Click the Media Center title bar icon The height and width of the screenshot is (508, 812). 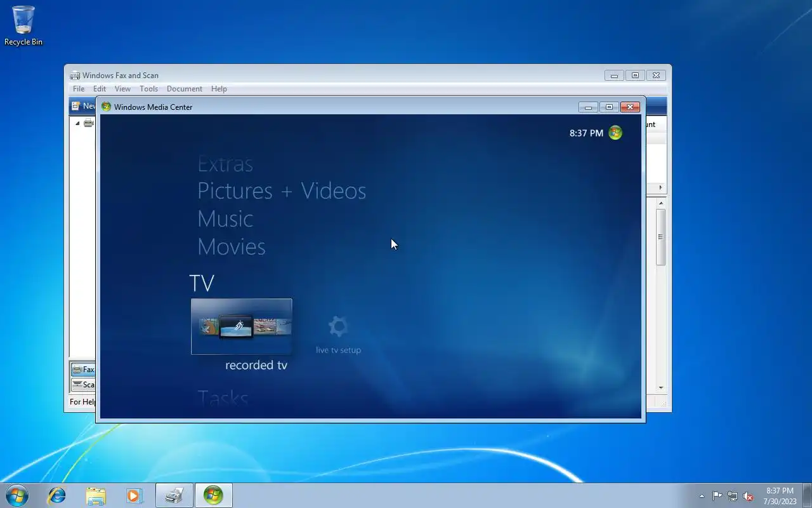(x=106, y=107)
